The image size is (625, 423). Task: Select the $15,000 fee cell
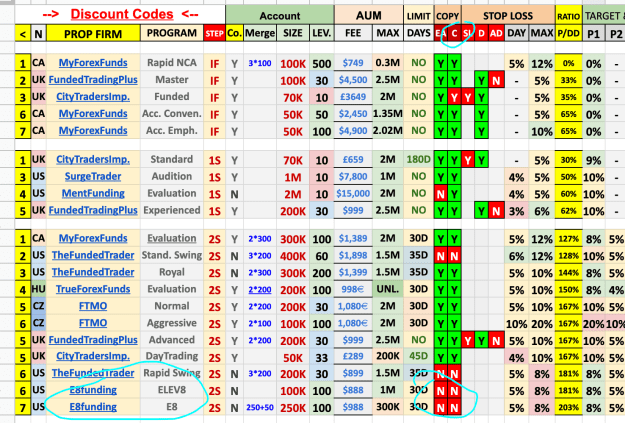[353, 194]
